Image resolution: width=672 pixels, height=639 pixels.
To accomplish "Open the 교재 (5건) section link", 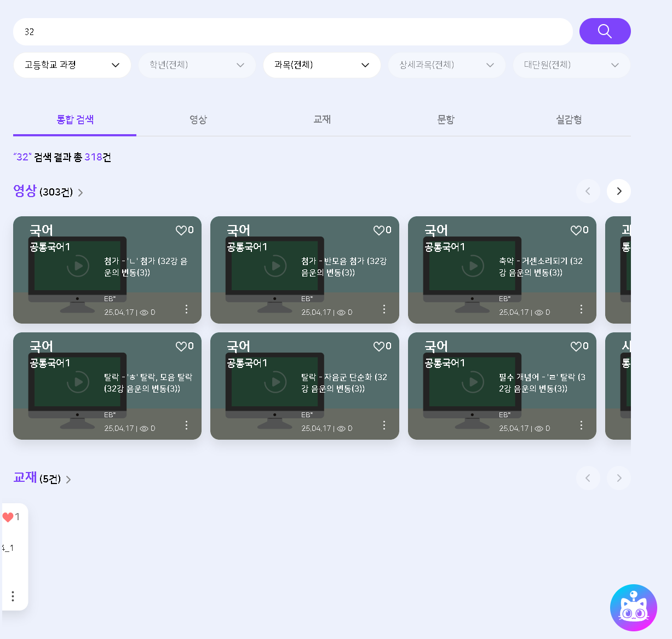I will [42, 479].
